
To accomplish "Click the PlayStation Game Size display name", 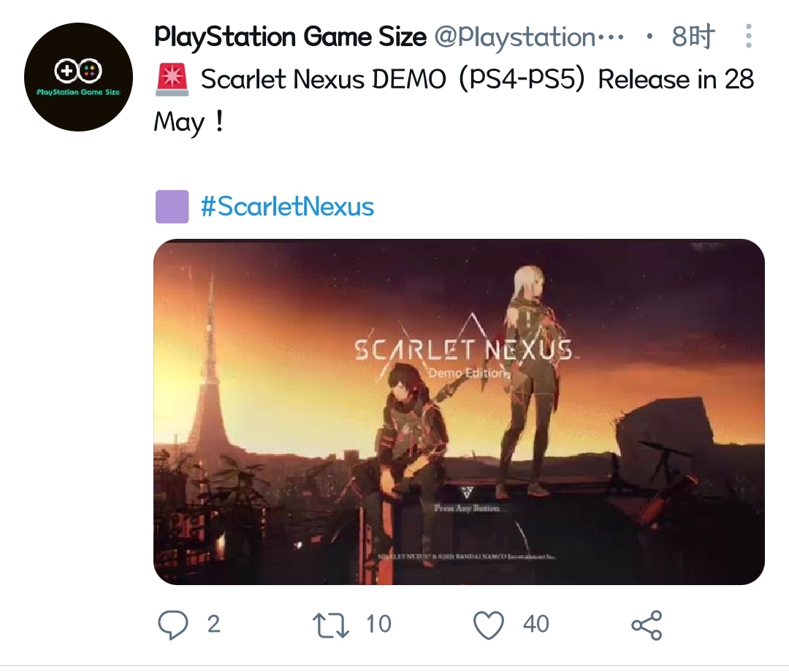I will [290, 37].
